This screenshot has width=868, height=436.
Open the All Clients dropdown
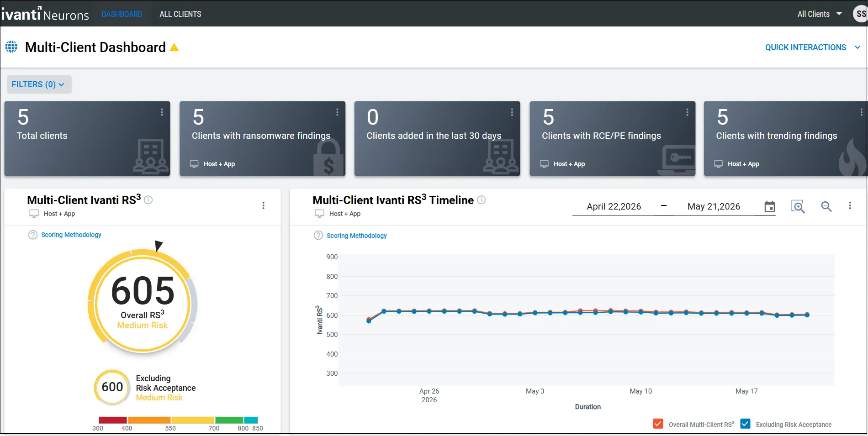pos(820,14)
